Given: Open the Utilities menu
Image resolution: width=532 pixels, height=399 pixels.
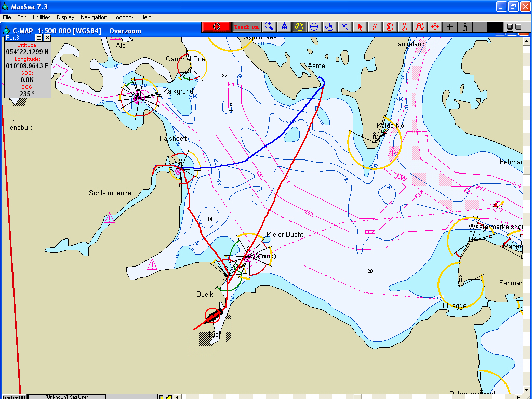Looking at the screenshot, I should tap(42, 17).
